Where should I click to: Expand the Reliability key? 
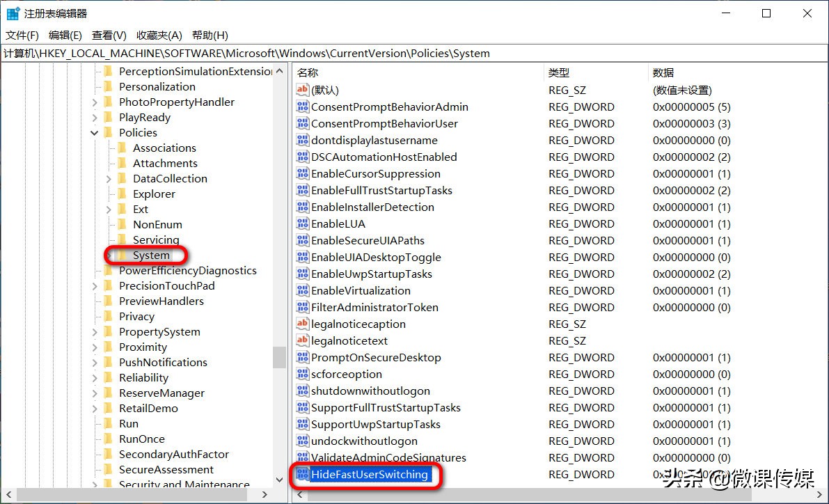point(95,378)
